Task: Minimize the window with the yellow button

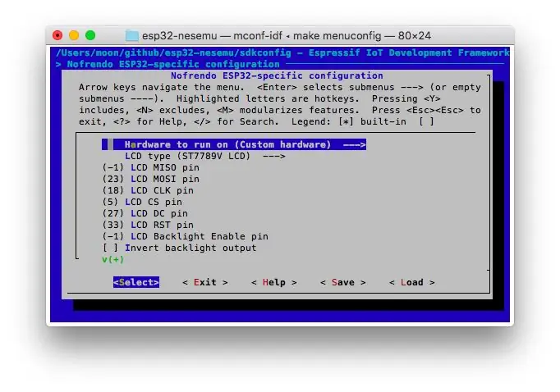Action: (x=74, y=35)
